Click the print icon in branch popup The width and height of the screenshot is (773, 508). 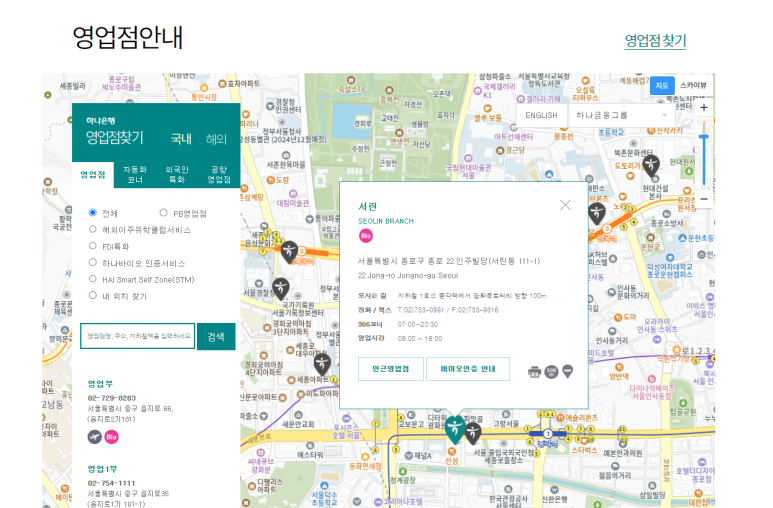pos(534,371)
